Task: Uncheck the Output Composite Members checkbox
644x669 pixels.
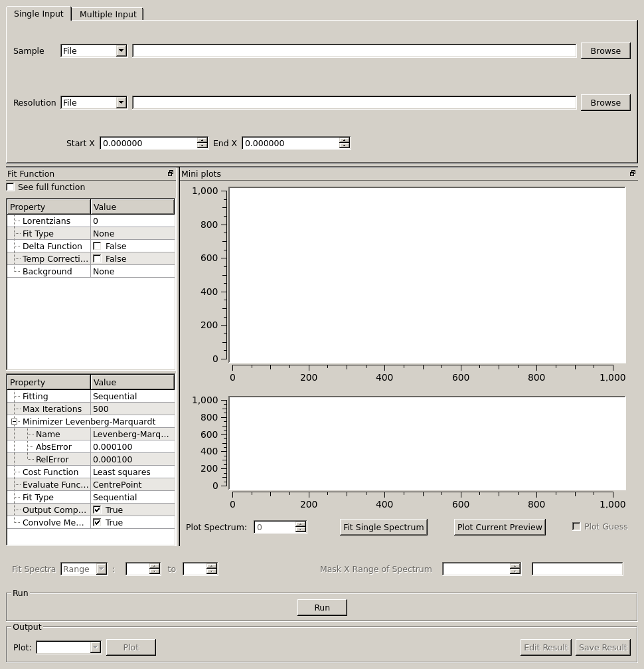Action: click(x=98, y=510)
